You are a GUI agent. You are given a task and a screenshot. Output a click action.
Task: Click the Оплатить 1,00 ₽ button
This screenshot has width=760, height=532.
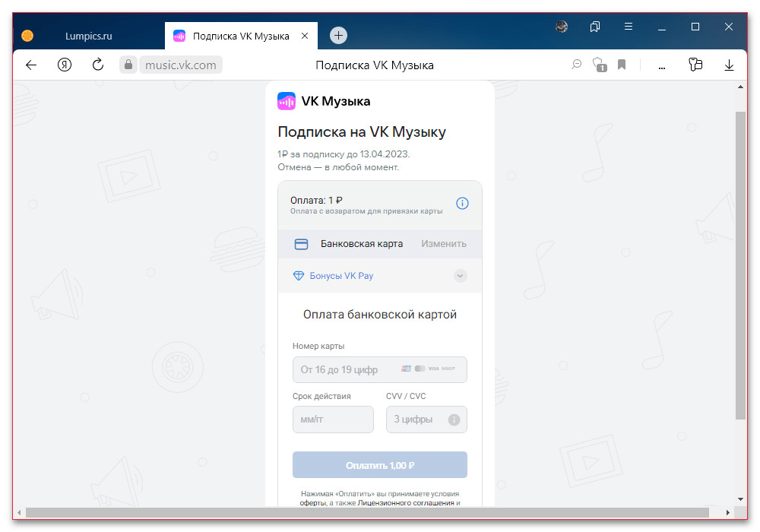pos(380,465)
